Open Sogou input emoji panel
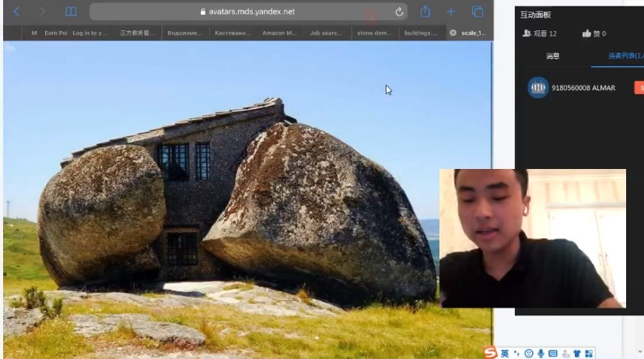The width and height of the screenshot is (644, 359). 528,354
